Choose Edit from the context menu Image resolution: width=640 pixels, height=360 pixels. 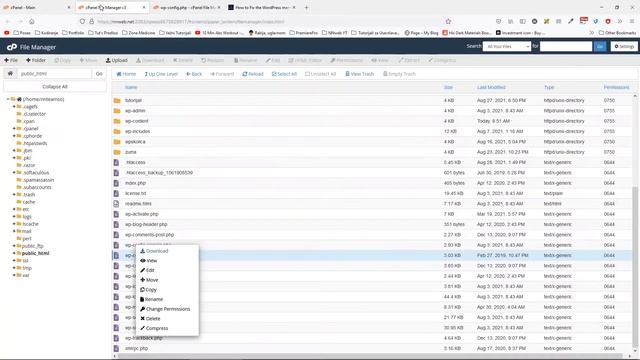tap(148, 270)
